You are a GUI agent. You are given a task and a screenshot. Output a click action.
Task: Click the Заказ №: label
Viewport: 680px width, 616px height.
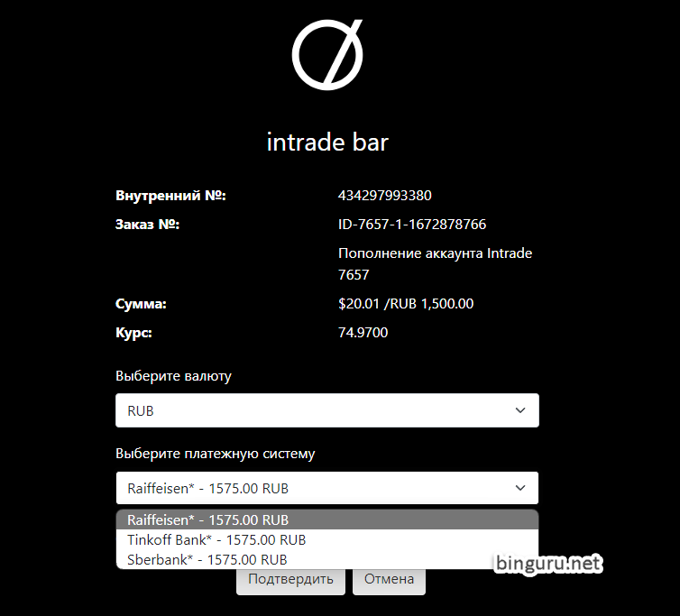click(x=147, y=225)
